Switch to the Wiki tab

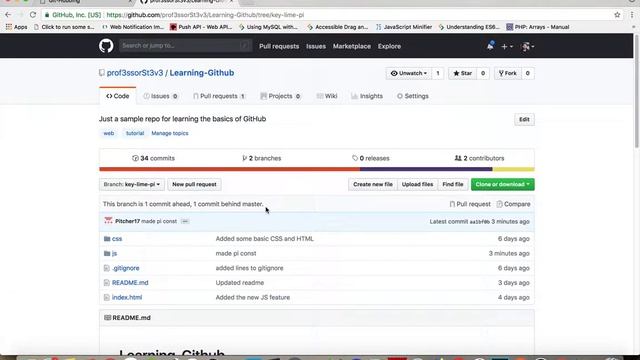[327, 96]
